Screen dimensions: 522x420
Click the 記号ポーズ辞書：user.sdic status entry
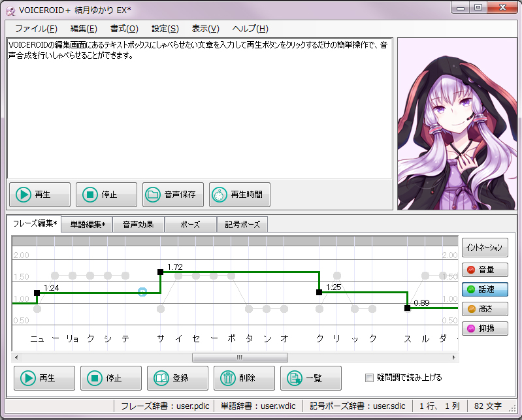pyautogui.click(x=357, y=406)
